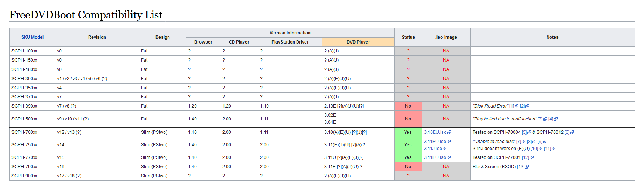The width and height of the screenshot is (644, 194).
Task: Click the Black Screen (BSOD) note text
Action: [x=494, y=167]
